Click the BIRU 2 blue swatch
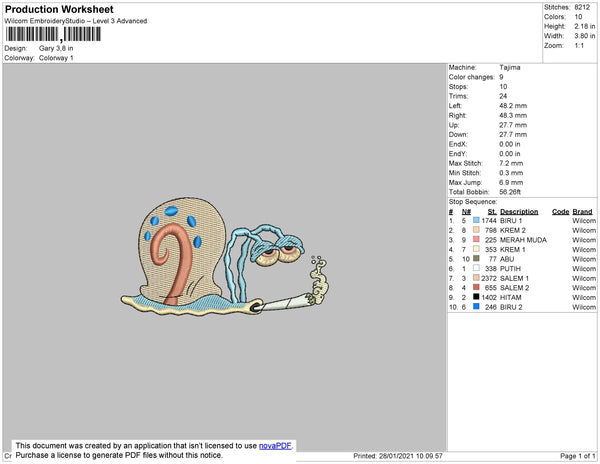Viewport: 600px width, 464px height. tap(476, 306)
